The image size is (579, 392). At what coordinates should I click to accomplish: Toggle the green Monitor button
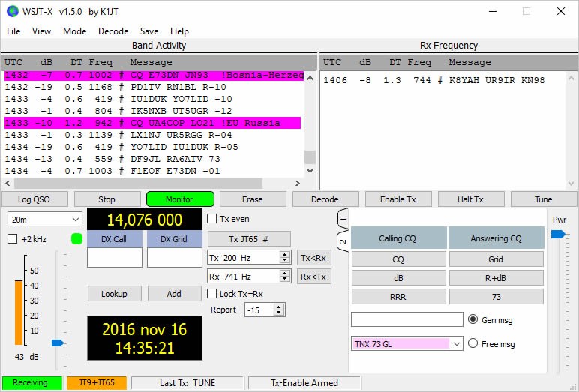tap(180, 199)
